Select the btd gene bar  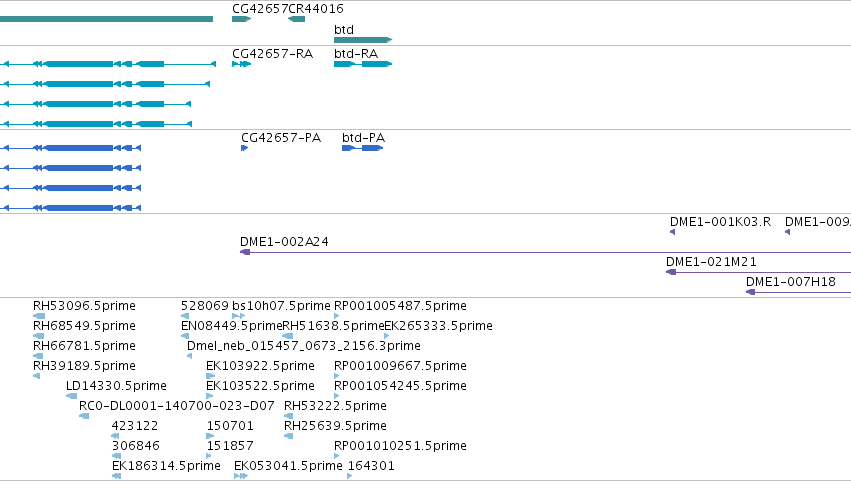click(x=363, y=40)
